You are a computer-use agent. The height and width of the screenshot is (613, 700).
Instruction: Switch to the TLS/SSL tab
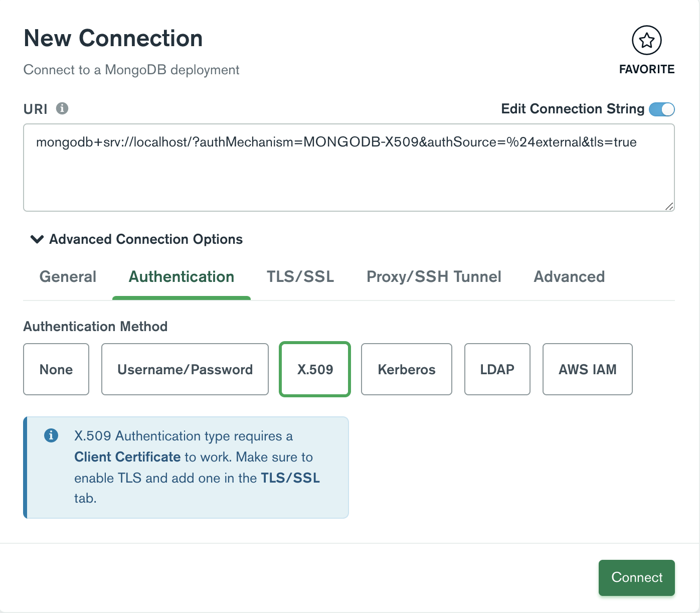pyautogui.click(x=300, y=277)
